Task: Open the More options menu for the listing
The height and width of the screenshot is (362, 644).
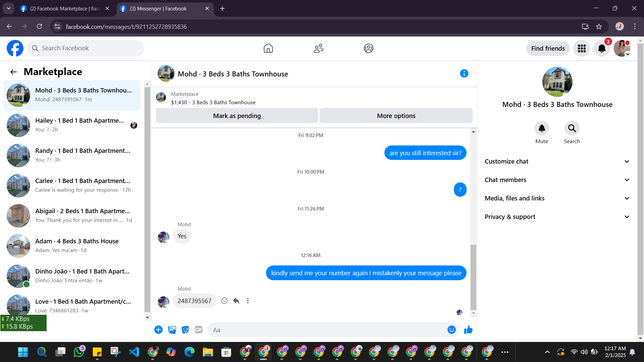Action: click(x=396, y=116)
